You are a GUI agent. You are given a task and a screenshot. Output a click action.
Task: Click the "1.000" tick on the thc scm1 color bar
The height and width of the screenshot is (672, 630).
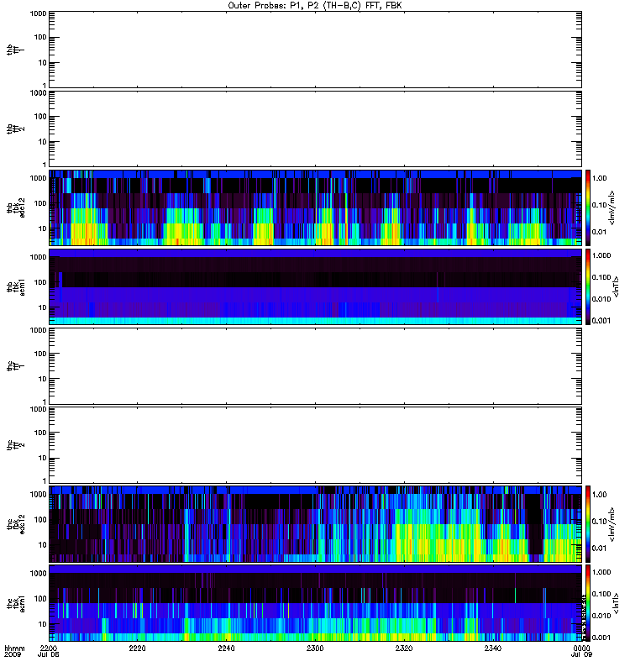tap(601, 572)
